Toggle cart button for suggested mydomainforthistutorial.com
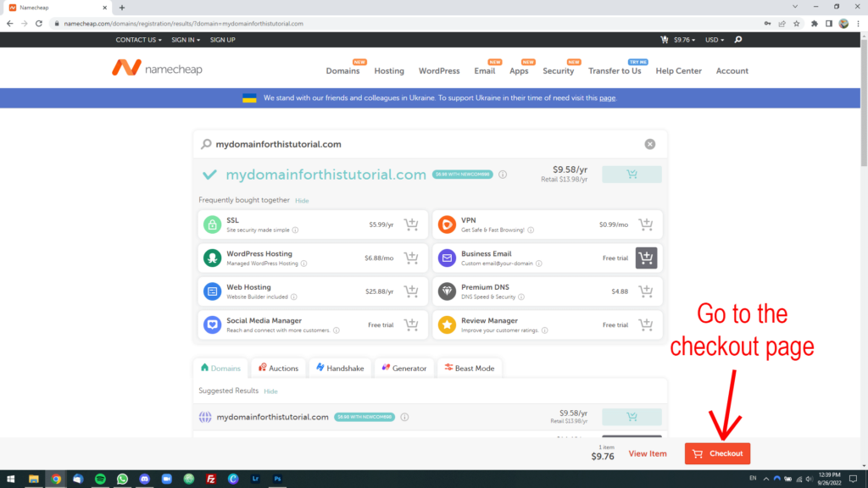 click(x=632, y=417)
